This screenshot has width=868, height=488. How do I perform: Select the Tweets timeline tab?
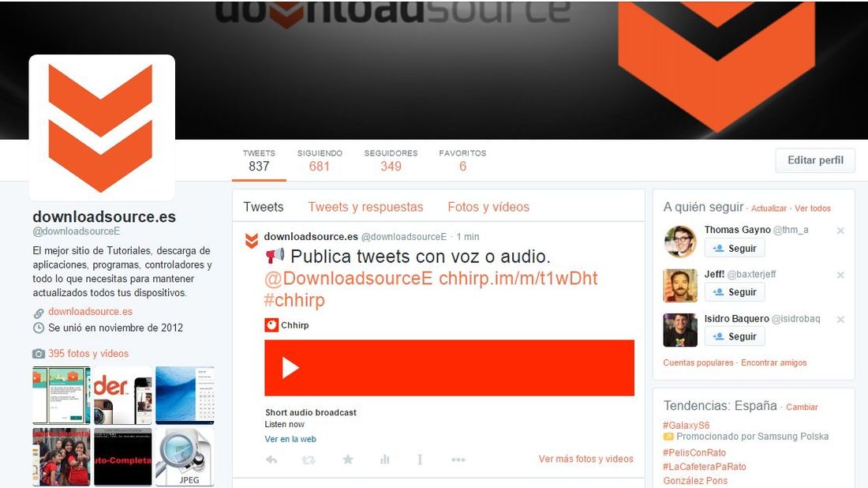pyautogui.click(x=264, y=207)
